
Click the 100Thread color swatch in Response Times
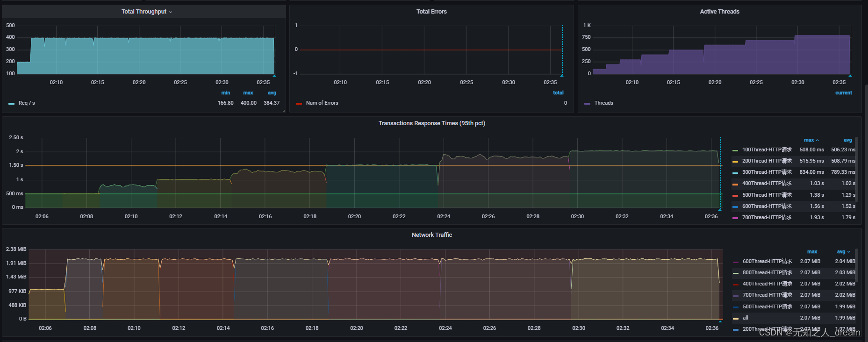735,150
